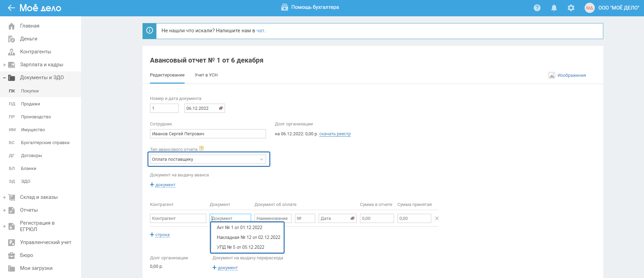Click the Наименование input field
This screenshot has width=644, height=278.
click(273, 218)
